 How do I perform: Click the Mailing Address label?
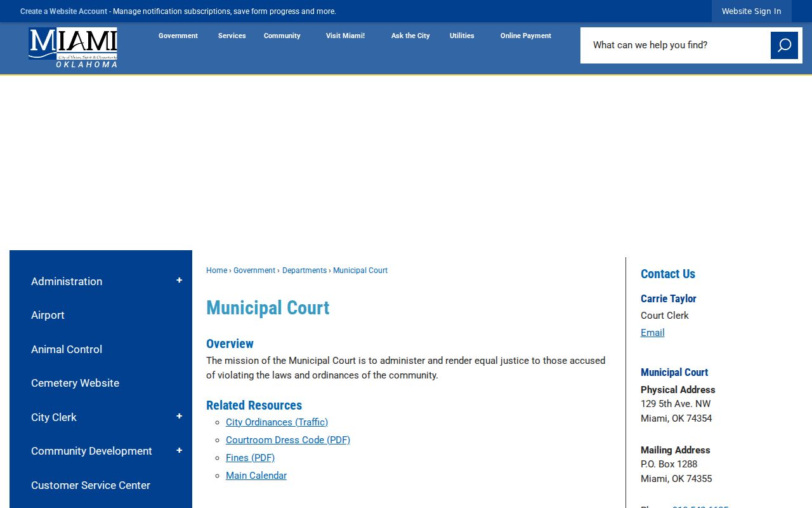pyautogui.click(x=676, y=450)
